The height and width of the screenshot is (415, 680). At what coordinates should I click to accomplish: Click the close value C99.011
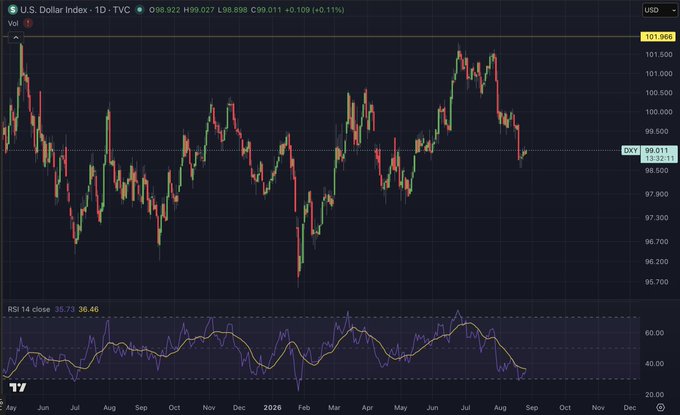(x=266, y=10)
